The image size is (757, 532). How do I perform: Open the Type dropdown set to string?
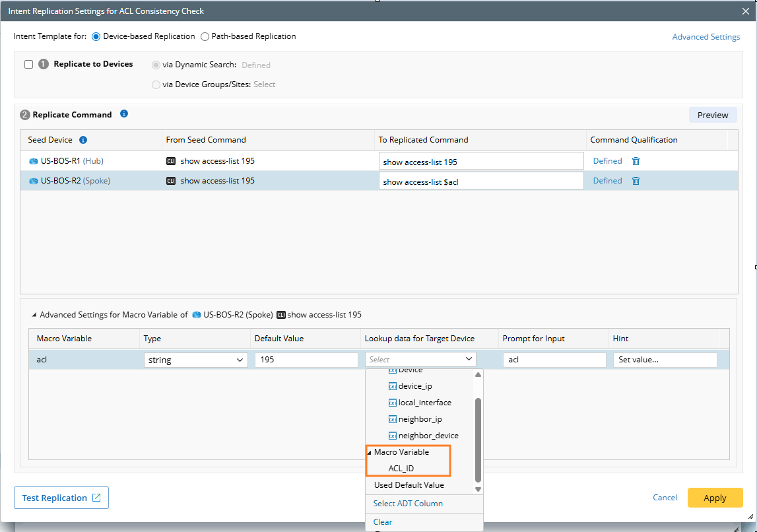[x=195, y=360]
